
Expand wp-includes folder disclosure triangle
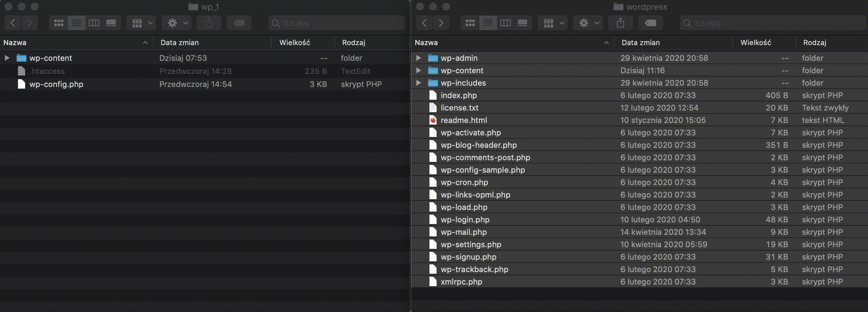(419, 83)
